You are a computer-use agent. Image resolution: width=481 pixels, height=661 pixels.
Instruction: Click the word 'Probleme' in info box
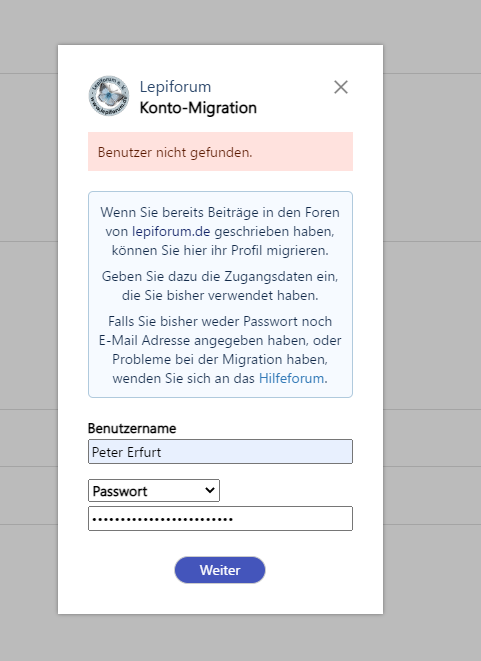[137, 360]
